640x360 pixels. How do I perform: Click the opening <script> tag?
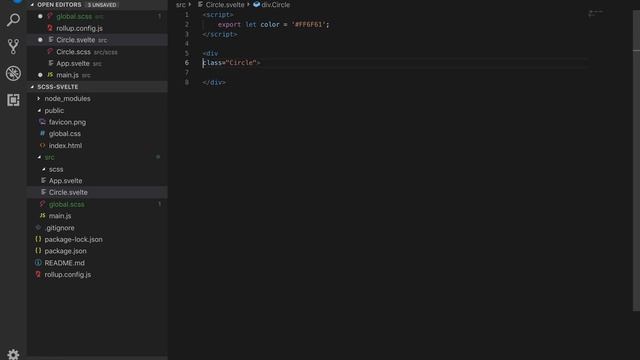coord(218,15)
